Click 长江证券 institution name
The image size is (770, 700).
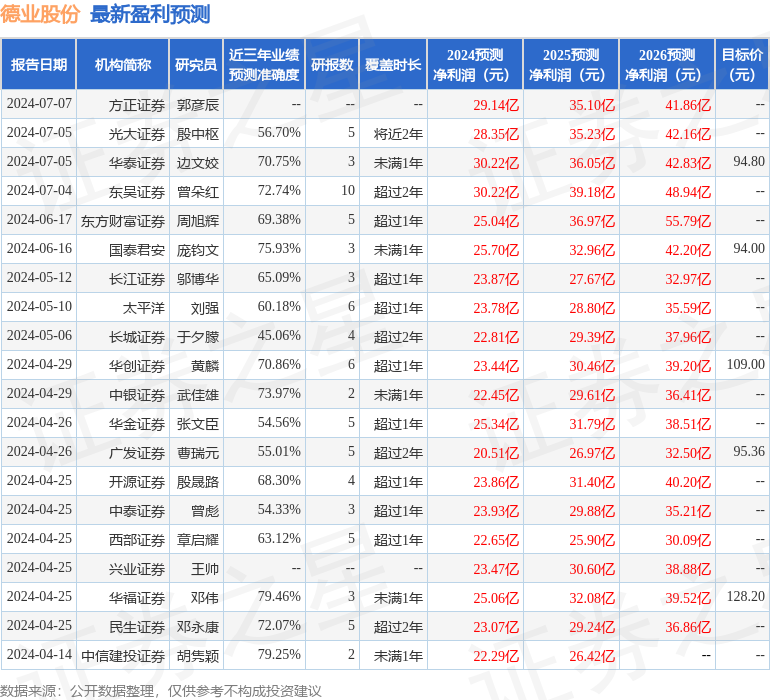tap(137, 279)
